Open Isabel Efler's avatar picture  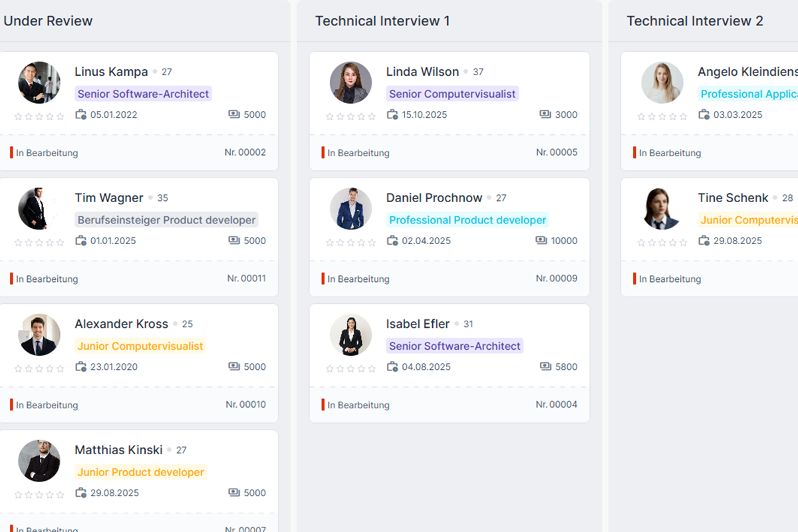coord(350,334)
